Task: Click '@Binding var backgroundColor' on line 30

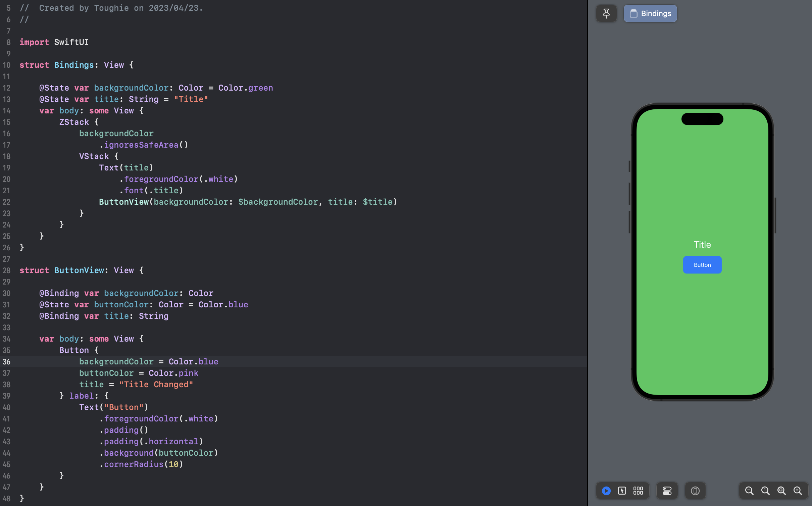Action: point(109,293)
